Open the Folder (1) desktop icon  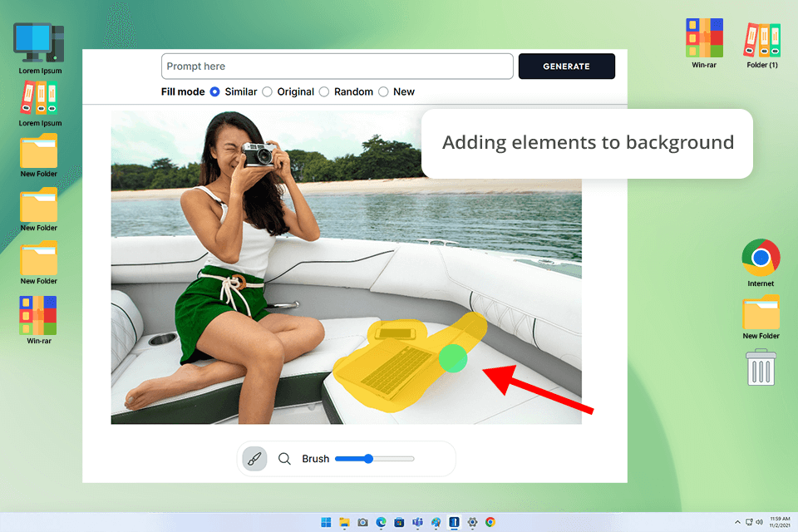coord(762,40)
